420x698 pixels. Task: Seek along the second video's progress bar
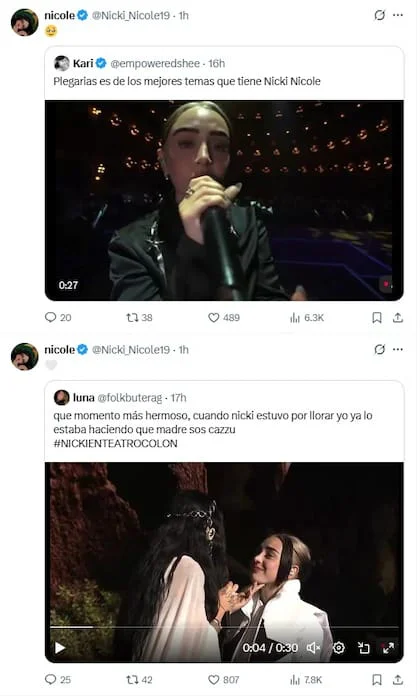(x=224, y=627)
